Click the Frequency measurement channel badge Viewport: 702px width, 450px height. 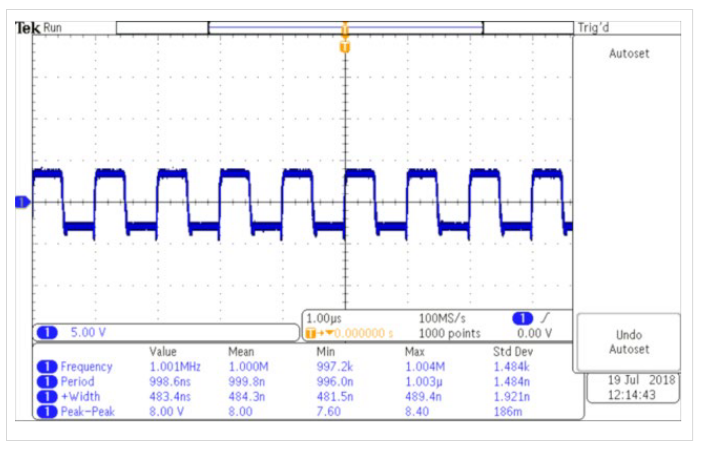click(x=46, y=367)
